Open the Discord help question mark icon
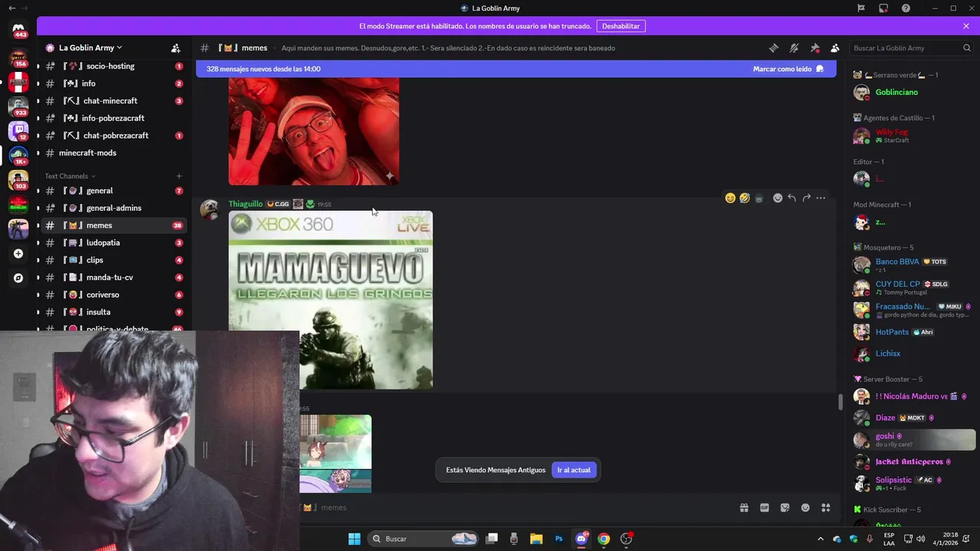This screenshot has width=980, height=551. coord(906,8)
